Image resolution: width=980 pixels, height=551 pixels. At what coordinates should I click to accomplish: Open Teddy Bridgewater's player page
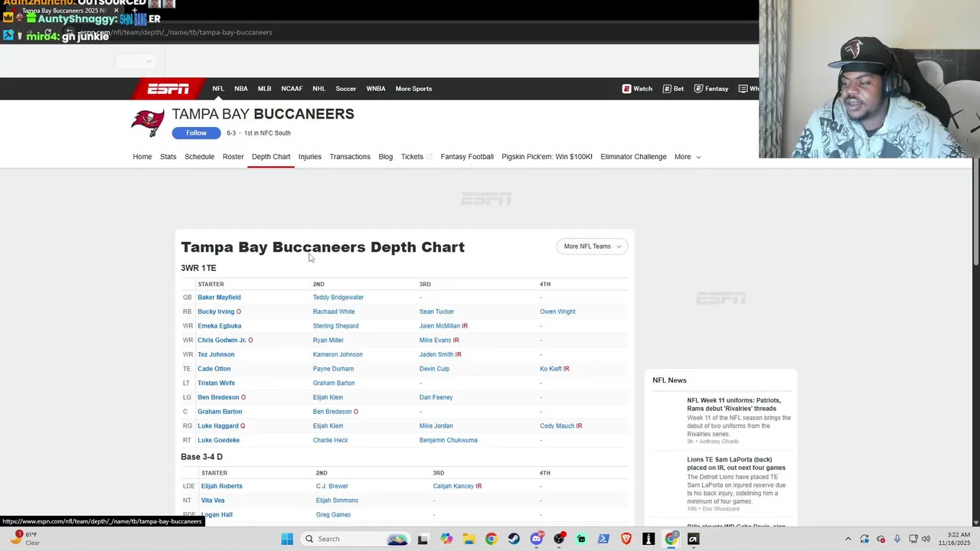[x=338, y=298]
